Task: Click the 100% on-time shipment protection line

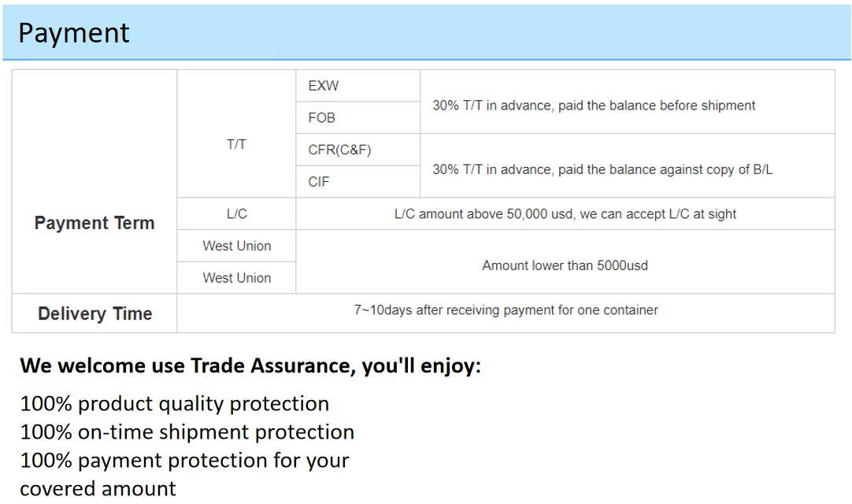Action: 187,432
